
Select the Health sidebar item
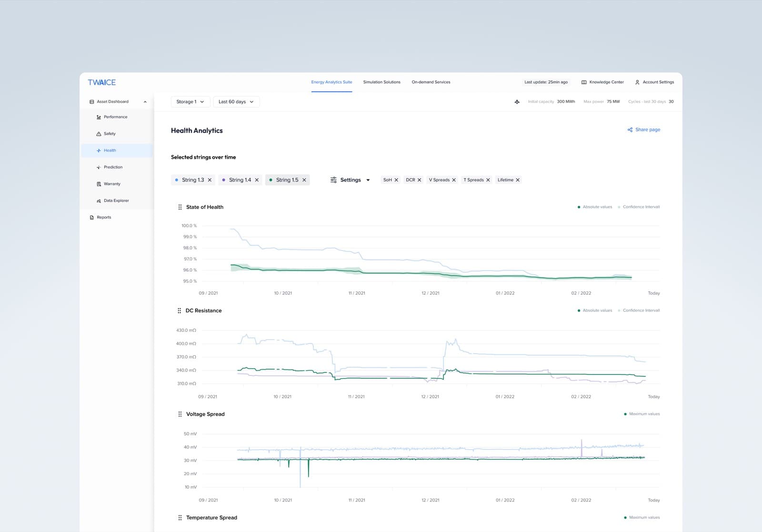(117, 150)
